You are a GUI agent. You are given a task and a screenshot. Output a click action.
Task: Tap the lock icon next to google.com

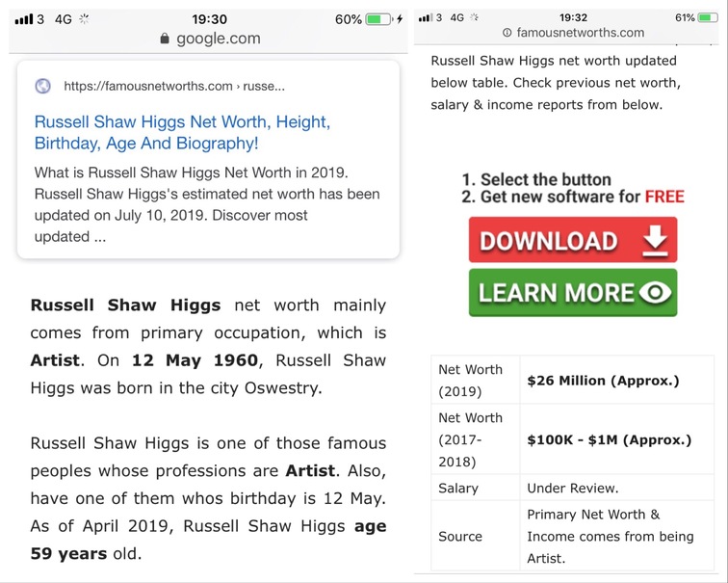(164, 39)
